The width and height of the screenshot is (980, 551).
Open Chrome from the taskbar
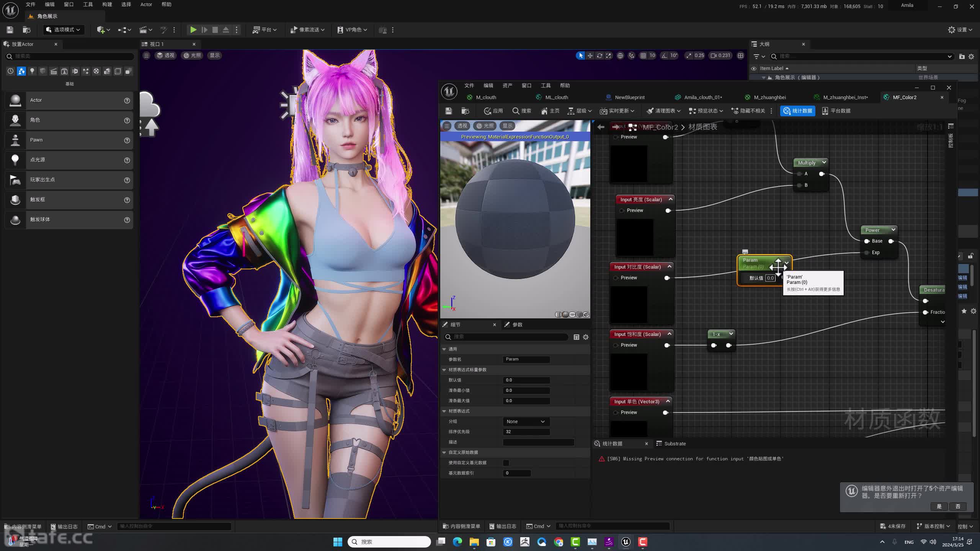point(559,542)
